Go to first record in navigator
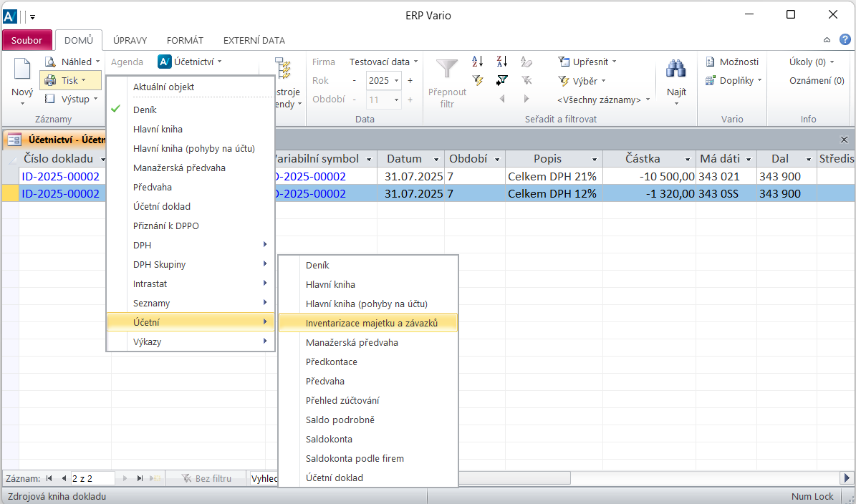Screen dimensions: 856x504 (49, 478)
